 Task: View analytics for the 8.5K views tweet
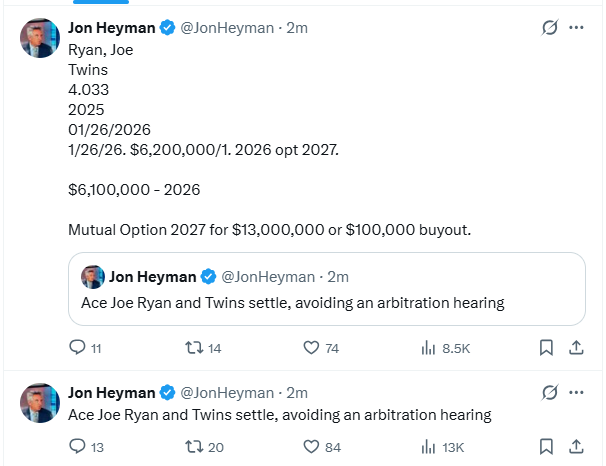coord(429,348)
